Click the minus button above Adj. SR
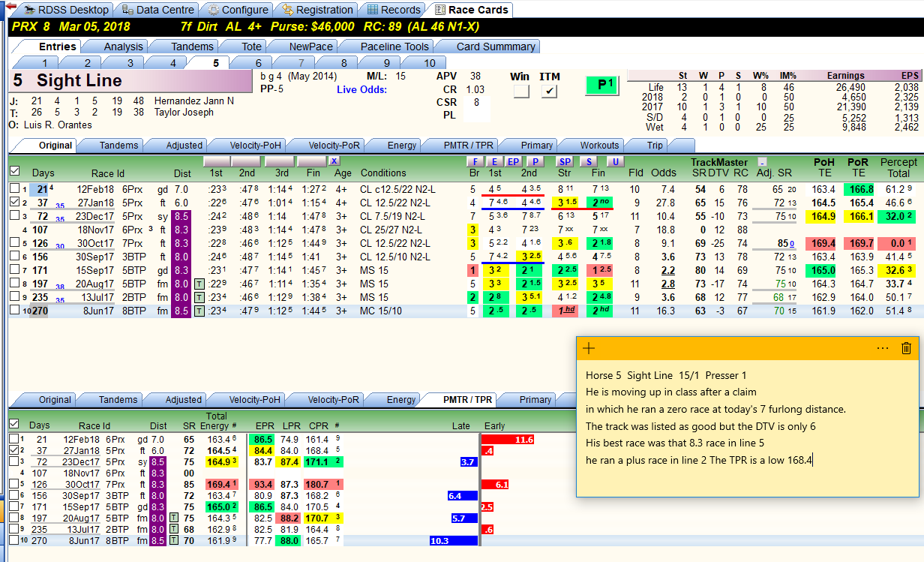 pyautogui.click(x=762, y=161)
